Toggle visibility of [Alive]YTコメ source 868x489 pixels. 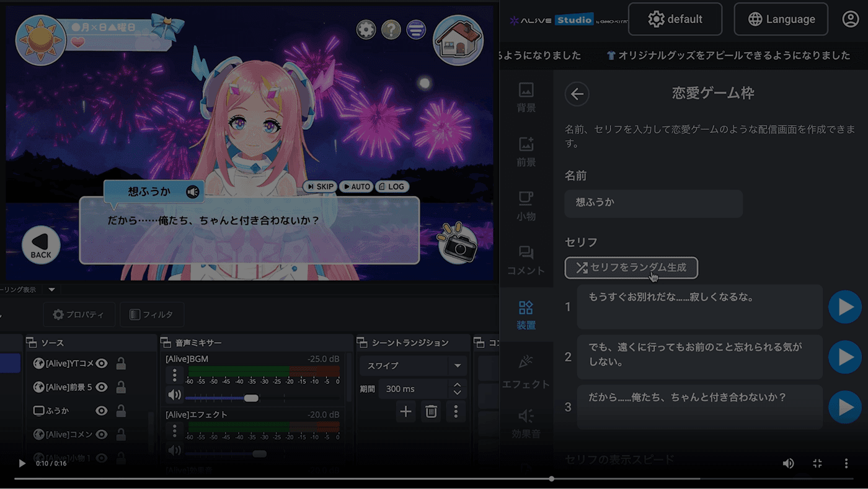pyautogui.click(x=102, y=364)
